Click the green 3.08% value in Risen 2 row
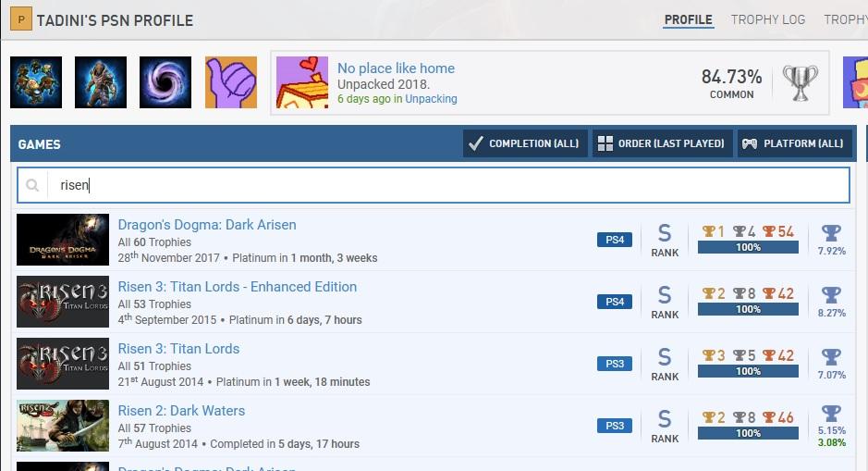The width and height of the screenshot is (868, 471). pyautogui.click(x=831, y=442)
